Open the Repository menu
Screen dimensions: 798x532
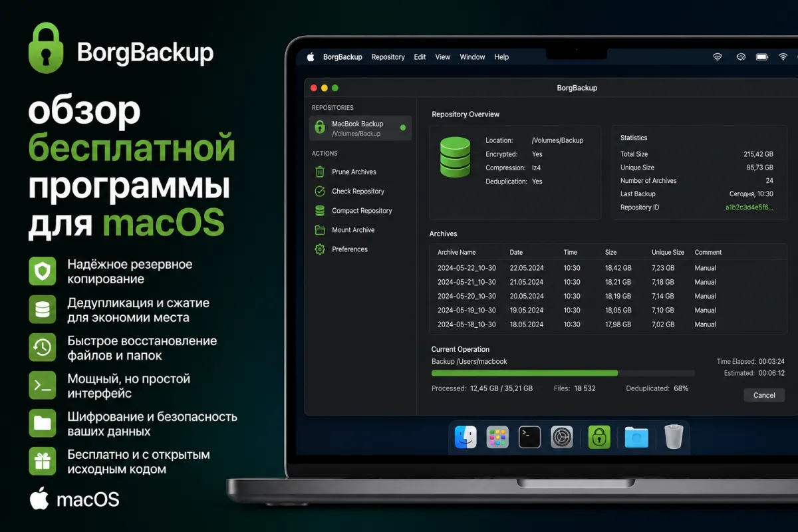click(388, 57)
